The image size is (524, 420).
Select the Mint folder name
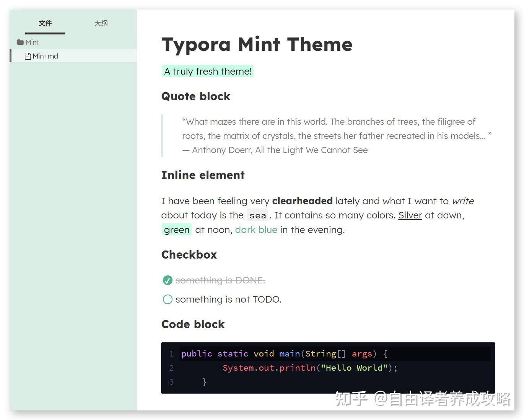pyautogui.click(x=32, y=42)
